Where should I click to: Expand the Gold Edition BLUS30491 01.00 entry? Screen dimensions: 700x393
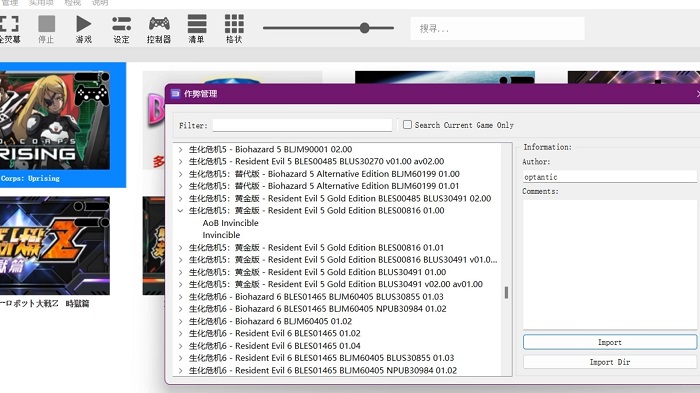(180, 272)
